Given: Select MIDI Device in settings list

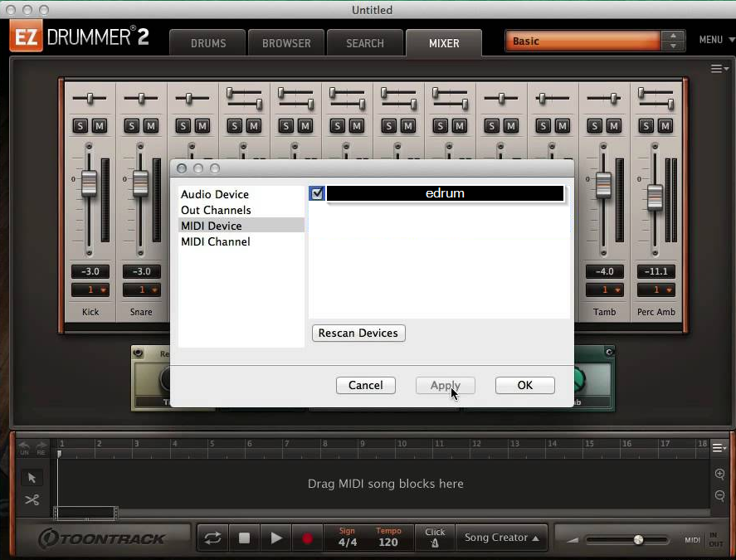Looking at the screenshot, I should click(241, 226).
